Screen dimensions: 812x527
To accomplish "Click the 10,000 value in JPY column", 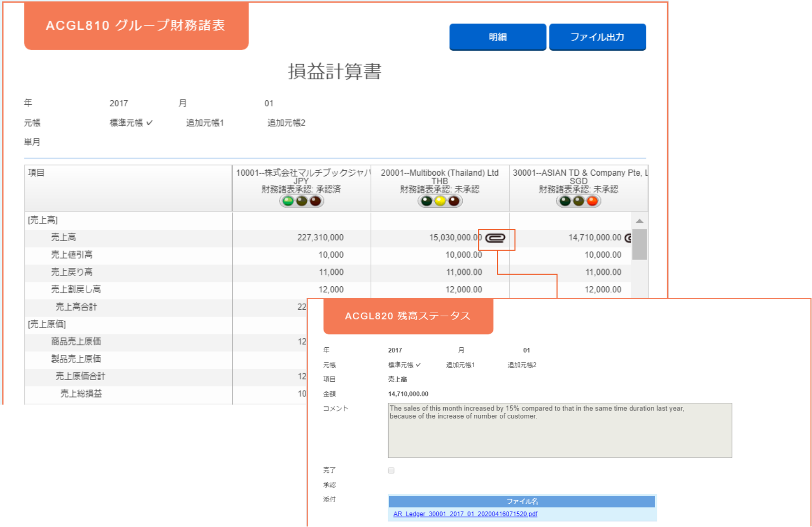I will 331,255.
